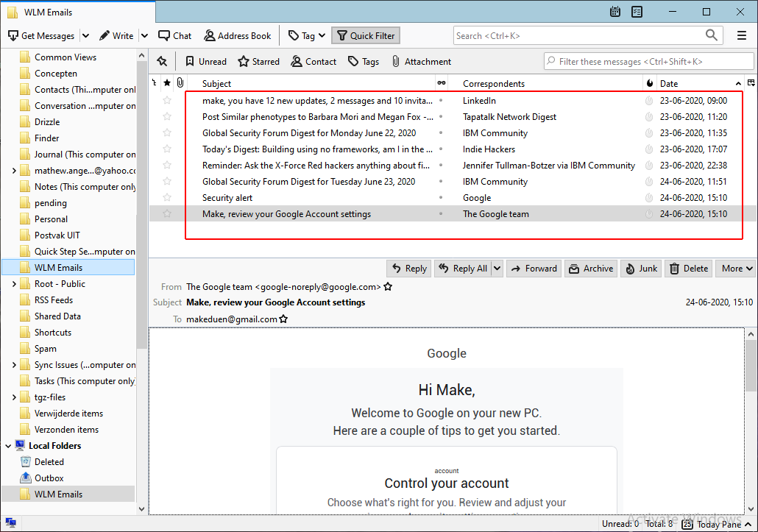The width and height of the screenshot is (758, 532).
Task: Filter messages by Tags
Action: click(x=364, y=61)
